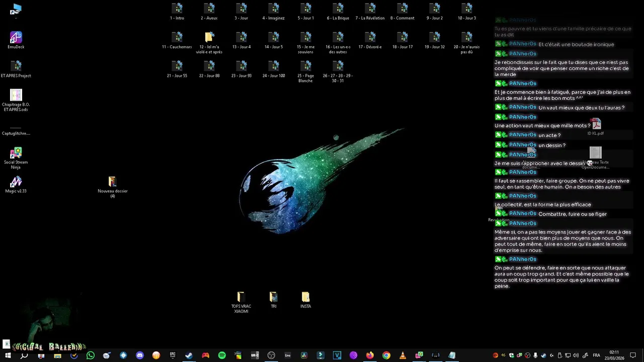The height and width of the screenshot is (362, 644).
Task: Select the '21 - Jour 55' folder
Action: pyautogui.click(x=177, y=69)
